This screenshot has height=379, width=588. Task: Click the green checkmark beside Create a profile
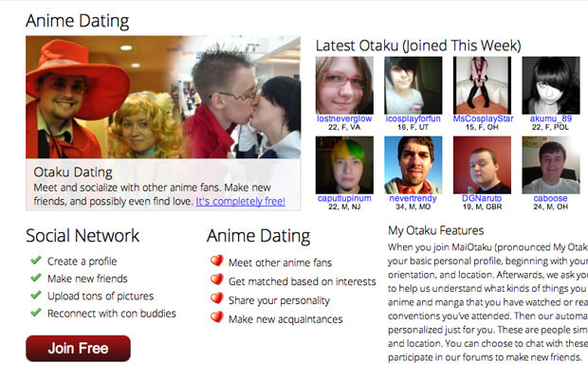point(36,260)
